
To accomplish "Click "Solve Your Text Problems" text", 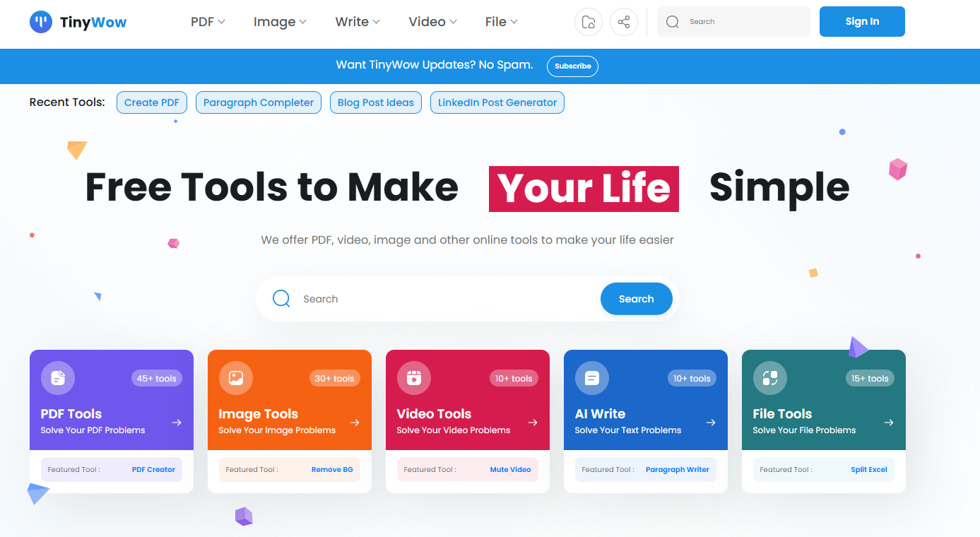I will tap(627, 430).
